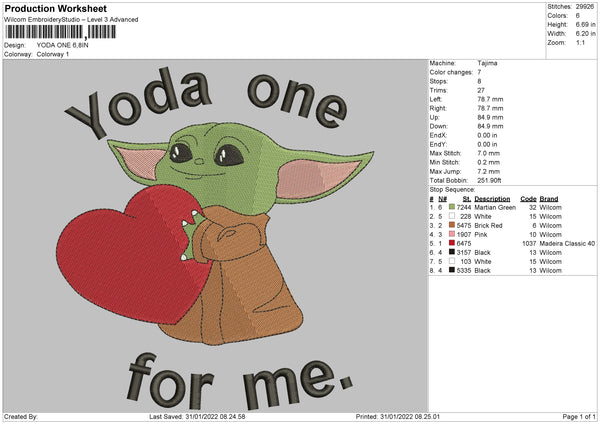Click the stitch count 5475
The image size is (600, 424).
coord(464,225)
